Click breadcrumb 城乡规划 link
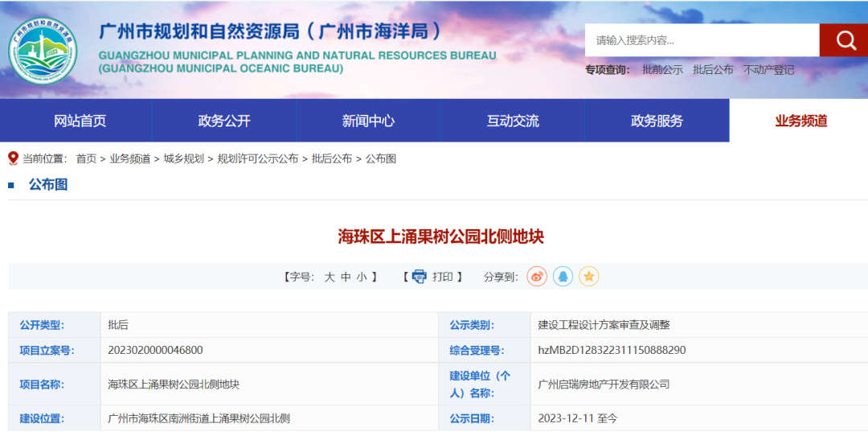 (x=184, y=158)
